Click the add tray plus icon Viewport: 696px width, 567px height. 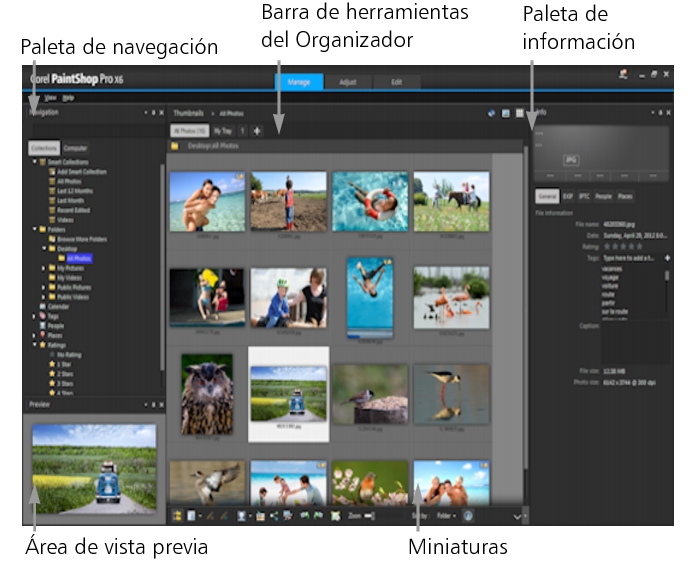tap(257, 131)
